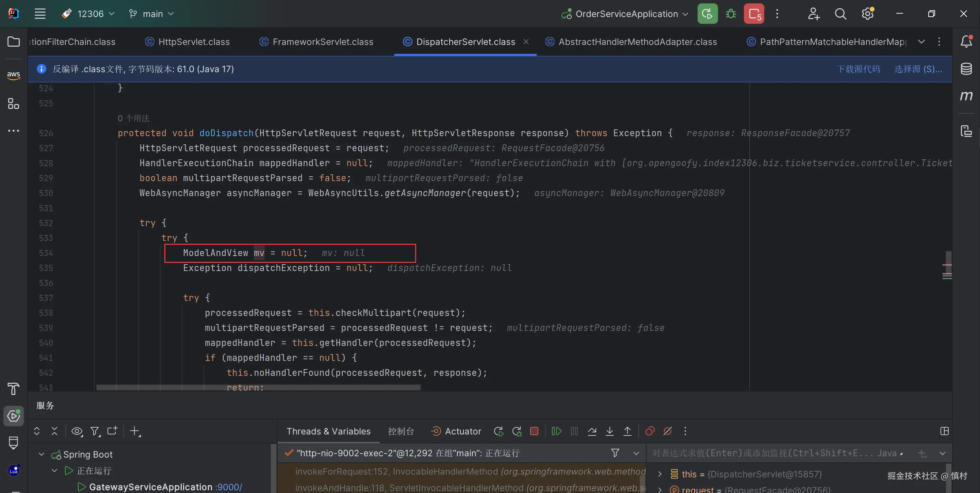Click the debug bug icon in top toolbar
Screen dimensions: 980x493
tap(731, 14)
